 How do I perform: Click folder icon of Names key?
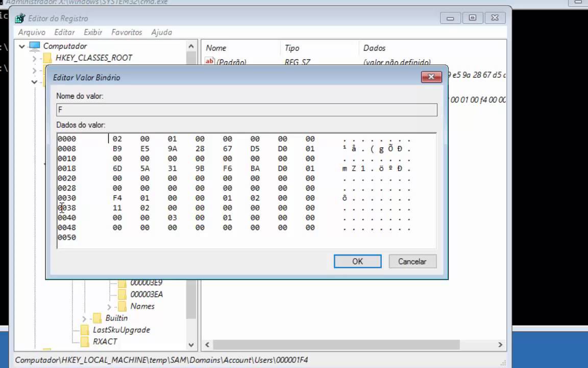pyautogui.click(x=122, y=306)
